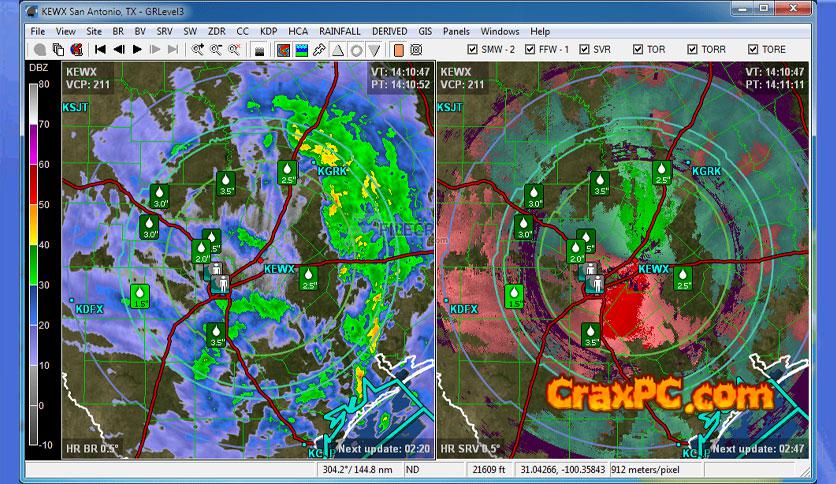Toggle the FFW - 1 warning checkbox

tap(530, 49)
